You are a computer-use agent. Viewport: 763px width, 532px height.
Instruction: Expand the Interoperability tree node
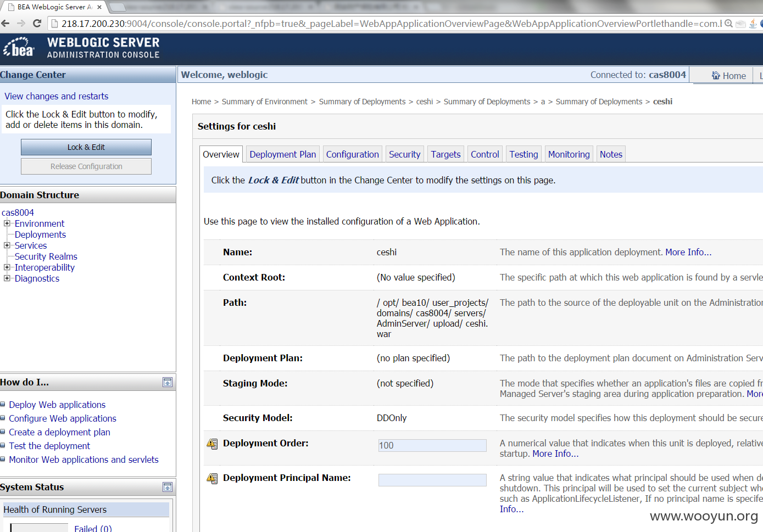7,267
